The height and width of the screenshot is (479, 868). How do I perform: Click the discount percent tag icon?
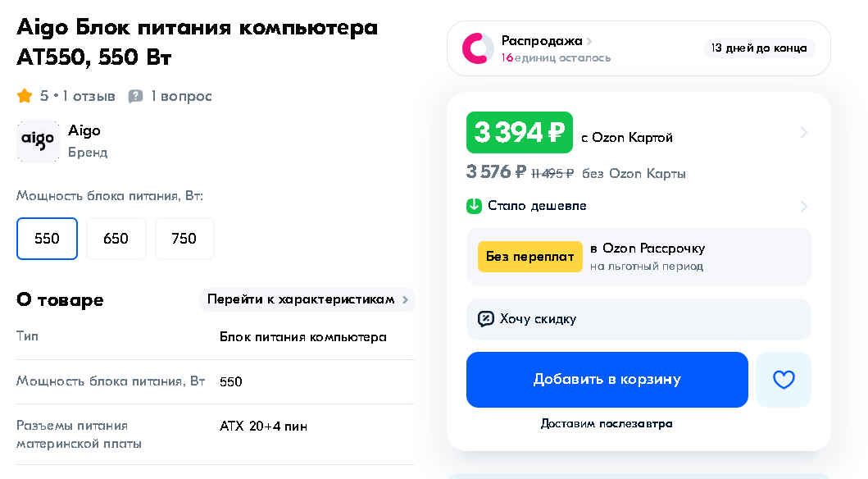click(485, 319)
